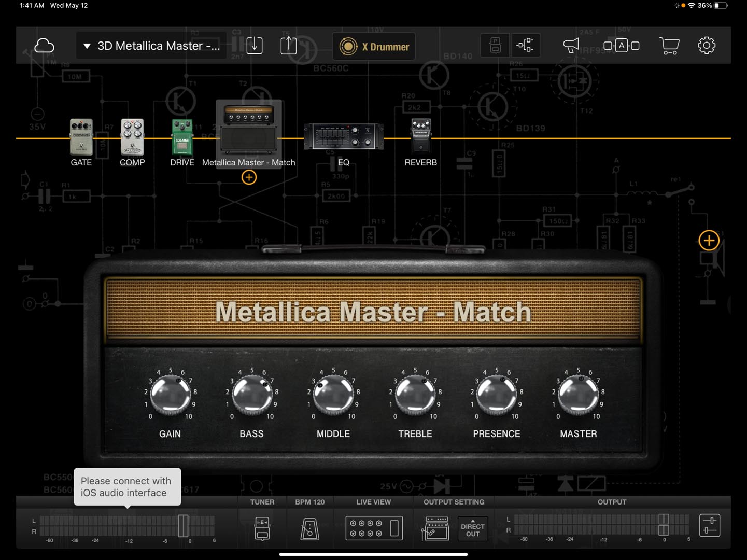Select the COMP pedal in chain
Image resolution: width=747 pixels, height=560 pixels.
click(132, 137)
